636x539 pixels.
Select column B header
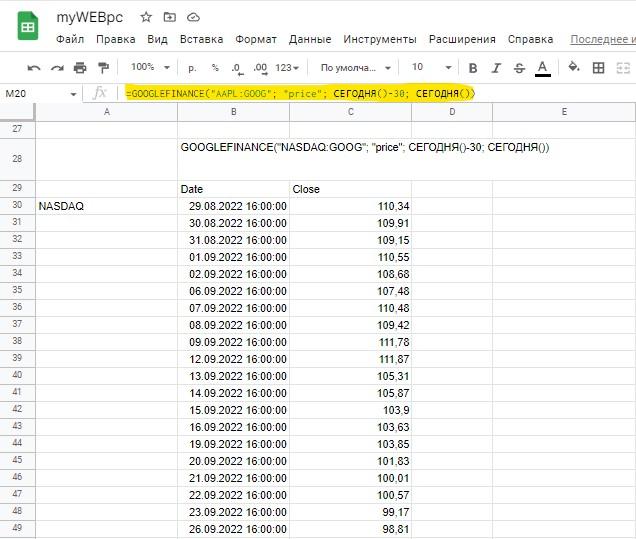(x=234, y=112)
